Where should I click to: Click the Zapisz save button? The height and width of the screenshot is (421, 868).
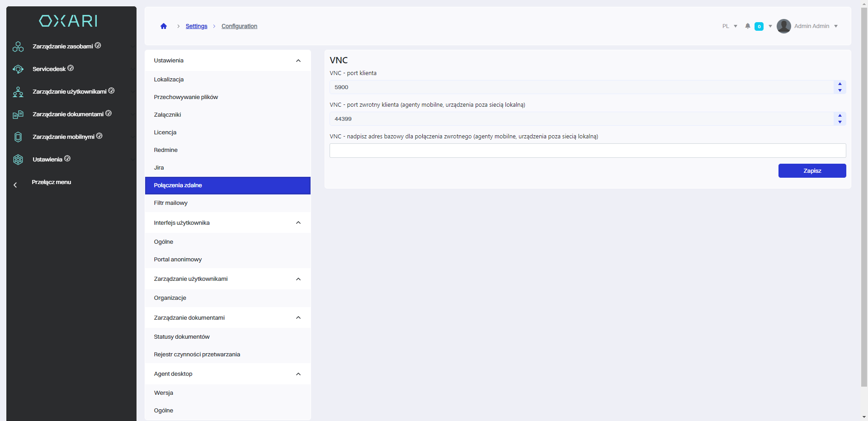[x=812, y=171]
